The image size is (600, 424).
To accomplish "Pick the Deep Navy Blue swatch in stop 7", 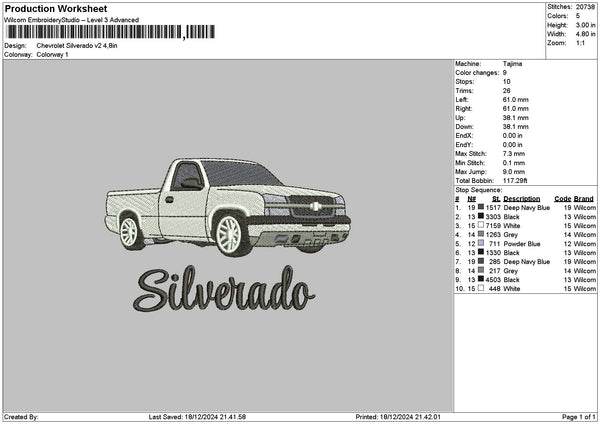I will [x=481, y=261].
